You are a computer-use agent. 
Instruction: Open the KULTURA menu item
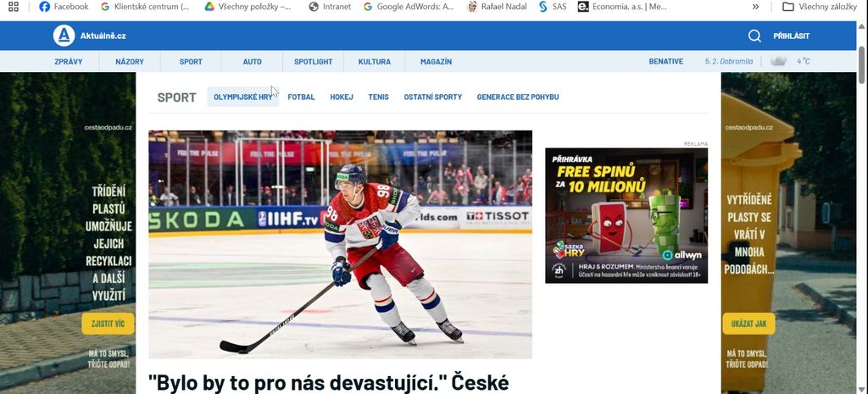[374, 61]
